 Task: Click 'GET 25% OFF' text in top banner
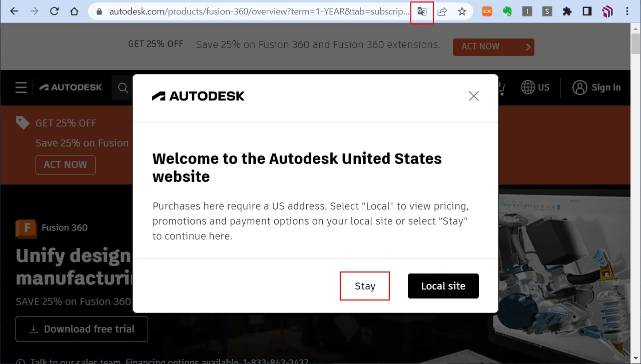click(x=156, y=44)
